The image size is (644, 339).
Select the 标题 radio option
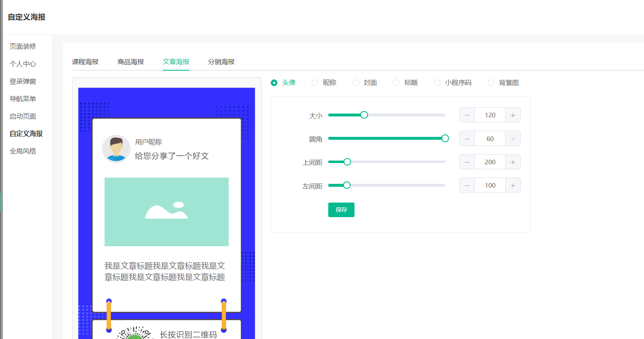405,83
